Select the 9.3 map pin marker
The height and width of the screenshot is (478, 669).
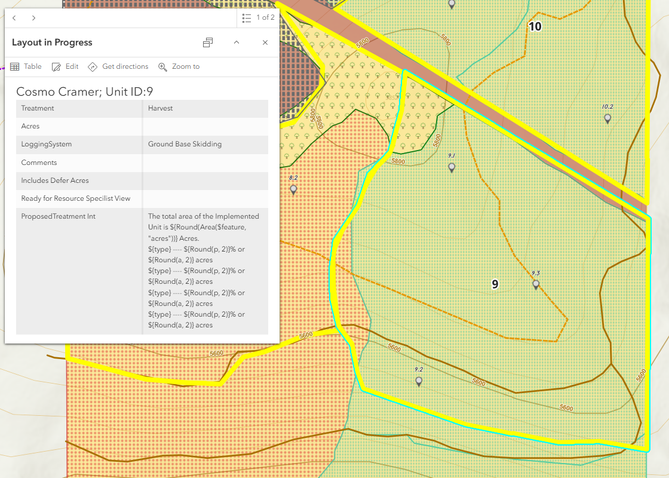click(536, 285)
